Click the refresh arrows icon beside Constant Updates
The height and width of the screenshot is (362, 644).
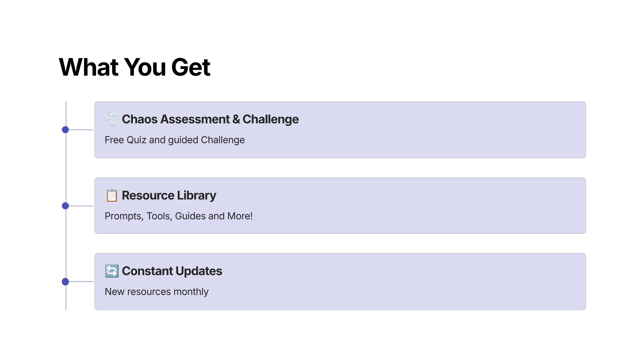pos(112,271)
